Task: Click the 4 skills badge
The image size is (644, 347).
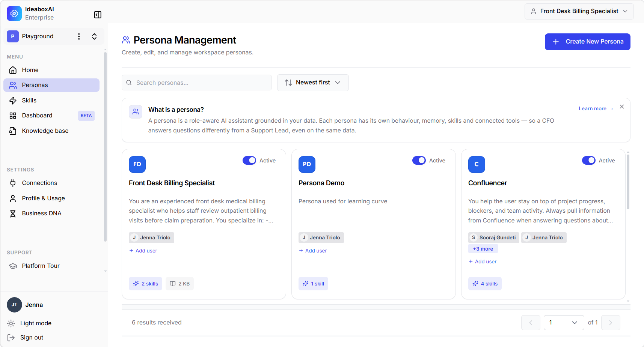Action: tap(485, 284)
